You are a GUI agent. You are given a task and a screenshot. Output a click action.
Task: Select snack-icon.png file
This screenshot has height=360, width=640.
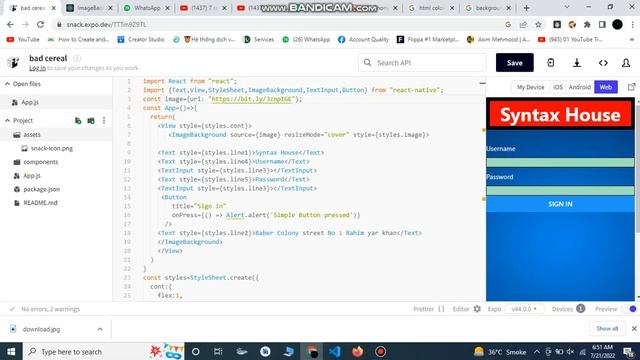coord(52,148)
